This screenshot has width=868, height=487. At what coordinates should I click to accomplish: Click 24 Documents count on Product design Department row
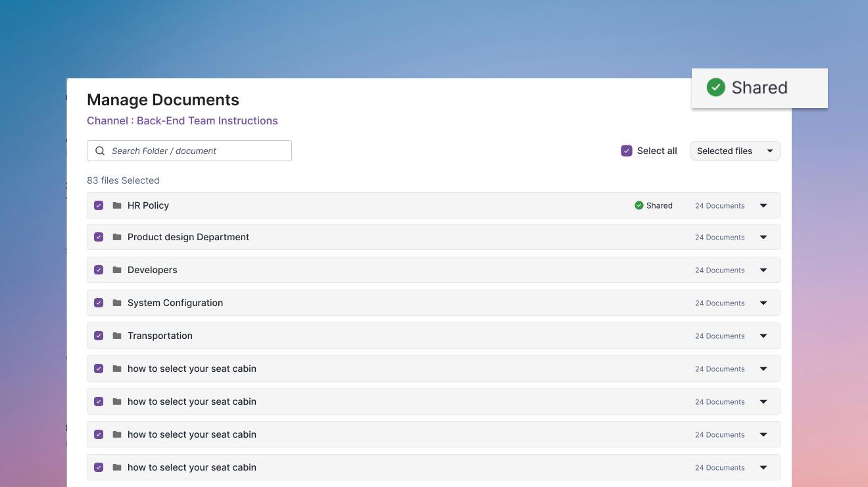click(x=719, y=237)
